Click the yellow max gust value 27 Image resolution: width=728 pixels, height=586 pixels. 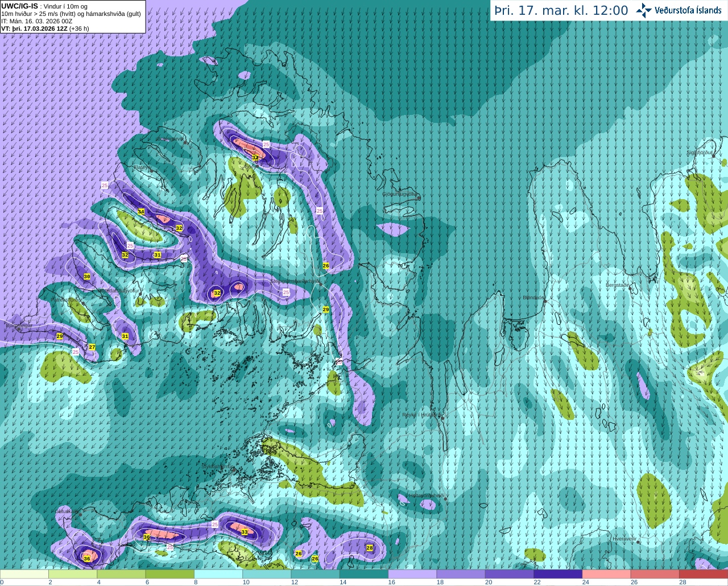tap(92, 347)
